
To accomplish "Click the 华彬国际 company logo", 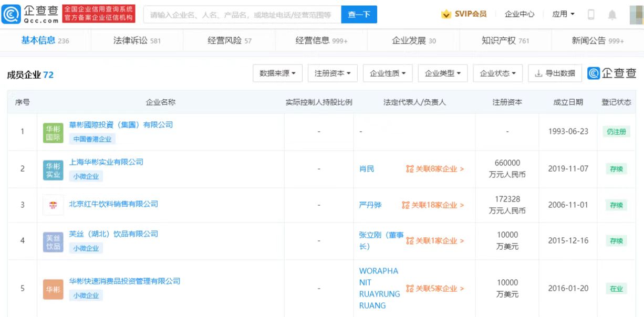I will pyautogui.click(x=53, y=133).
